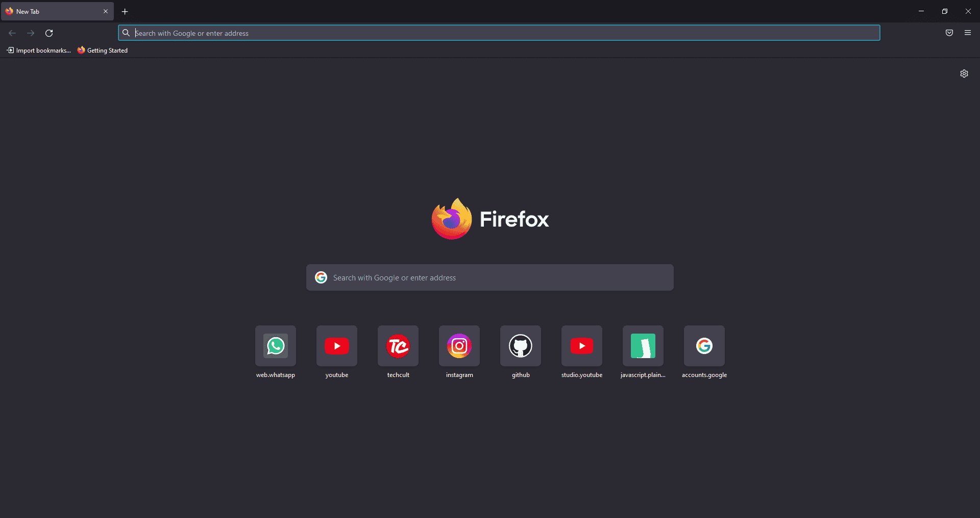Click the Firefox logo

tap(452, 219)
